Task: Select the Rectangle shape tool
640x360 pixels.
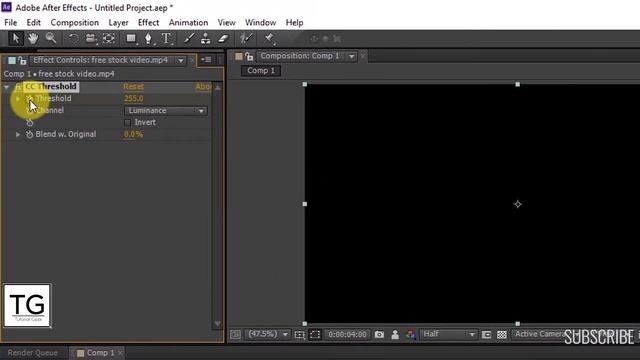Action: pyautogui.click(x=131, y=39)
